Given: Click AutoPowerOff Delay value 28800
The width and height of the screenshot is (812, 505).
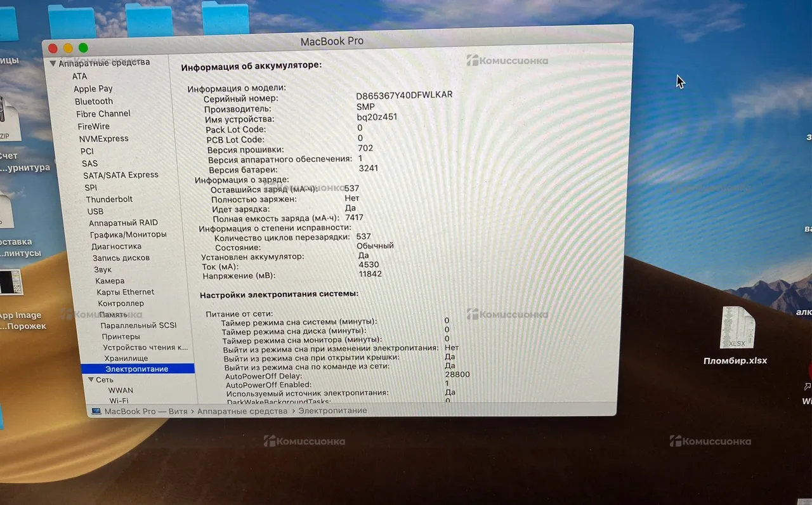Looking at the screenshot, I should 457,375.
